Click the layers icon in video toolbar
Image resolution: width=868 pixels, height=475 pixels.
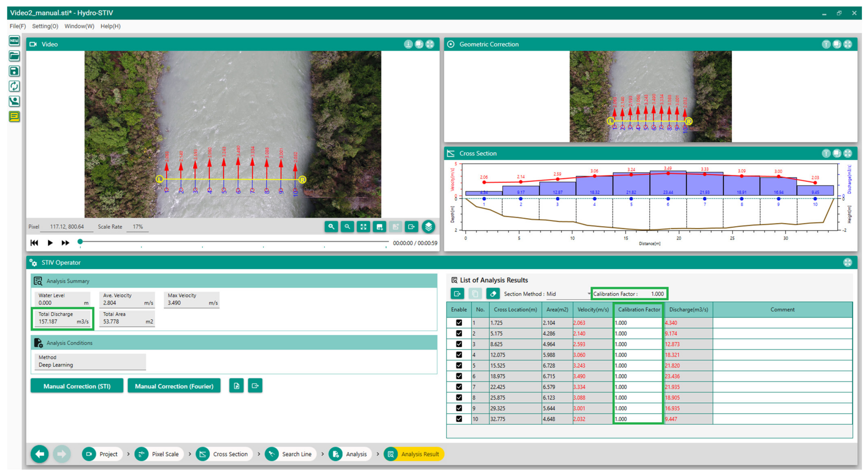point(428,227)
